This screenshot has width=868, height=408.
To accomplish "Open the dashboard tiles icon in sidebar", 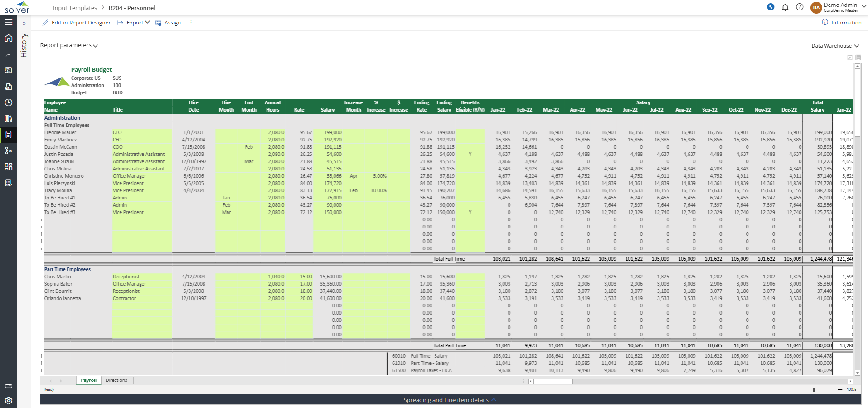I will (x=8, y=167).
